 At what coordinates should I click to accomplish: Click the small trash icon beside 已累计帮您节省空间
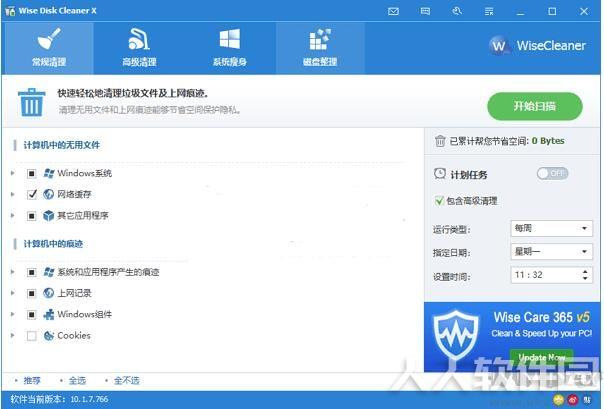[440, 141]
